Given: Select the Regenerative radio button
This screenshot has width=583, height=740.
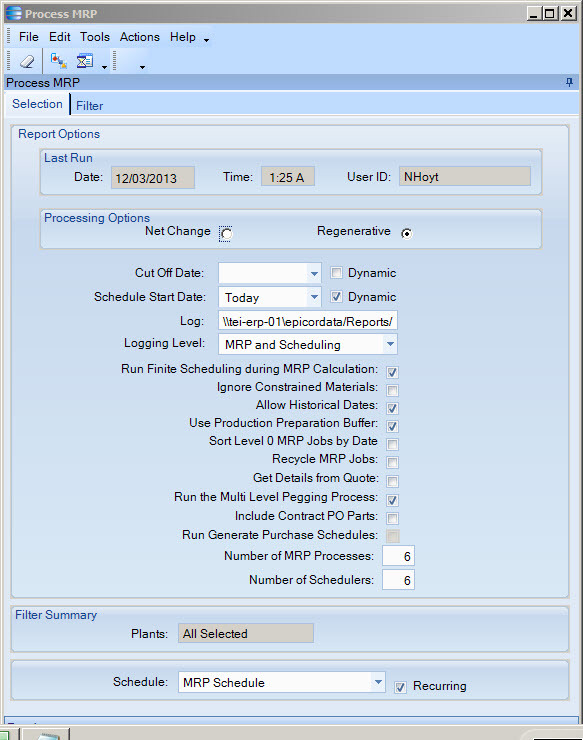Looking at the screenshot, I should tap(406, 233).
